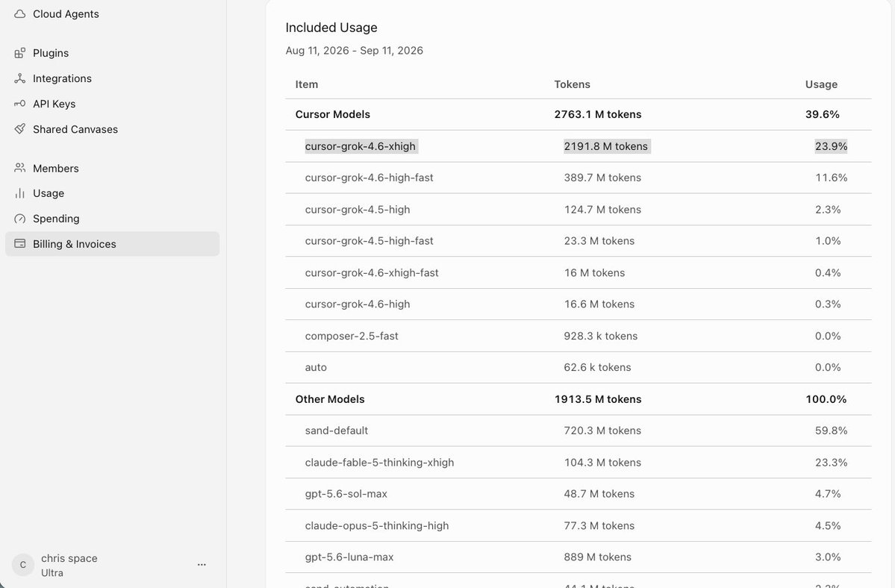Click 2763.1 M tokens total value

click(598, 114)
